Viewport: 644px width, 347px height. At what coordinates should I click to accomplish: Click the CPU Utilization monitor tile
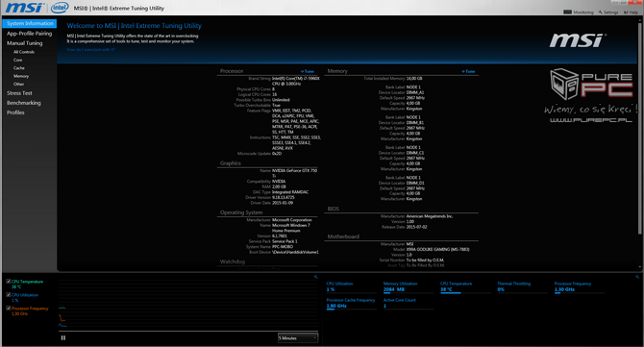tap(351, 286)
